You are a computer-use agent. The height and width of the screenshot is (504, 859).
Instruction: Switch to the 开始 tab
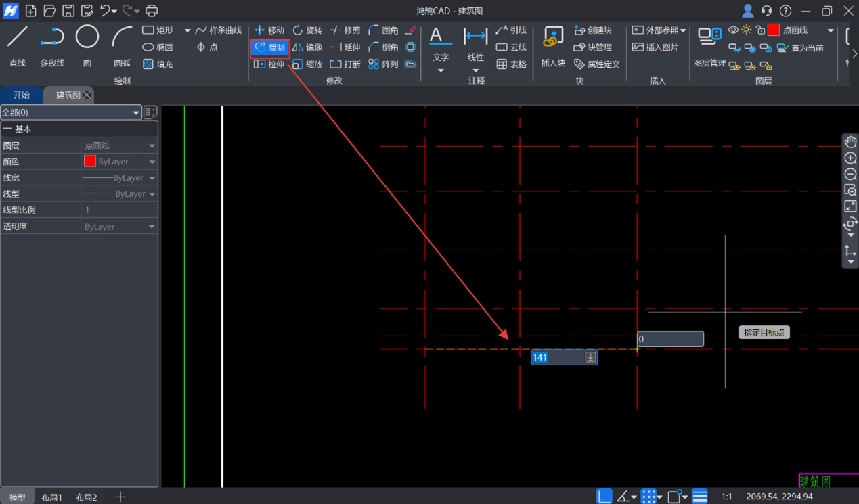(22, 95)
